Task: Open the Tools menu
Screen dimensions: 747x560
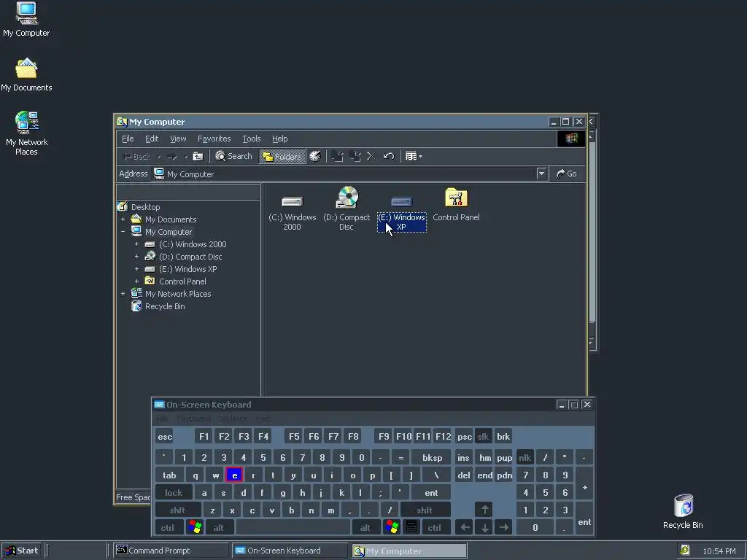Action: click(x=252, y=139)
